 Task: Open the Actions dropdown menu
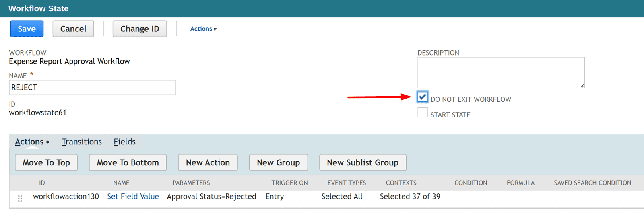point(204,29)
